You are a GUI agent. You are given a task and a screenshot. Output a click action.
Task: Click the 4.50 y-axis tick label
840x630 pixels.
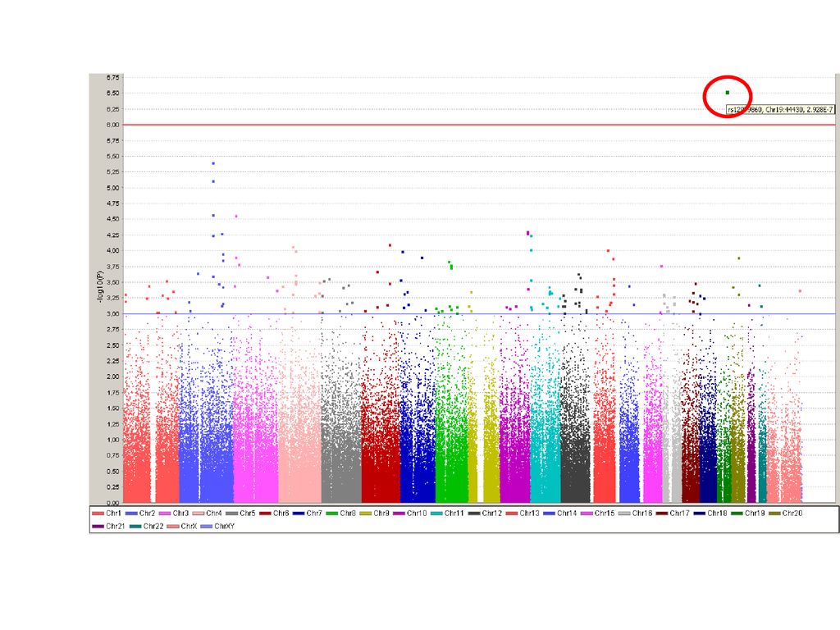pos(112,219)
